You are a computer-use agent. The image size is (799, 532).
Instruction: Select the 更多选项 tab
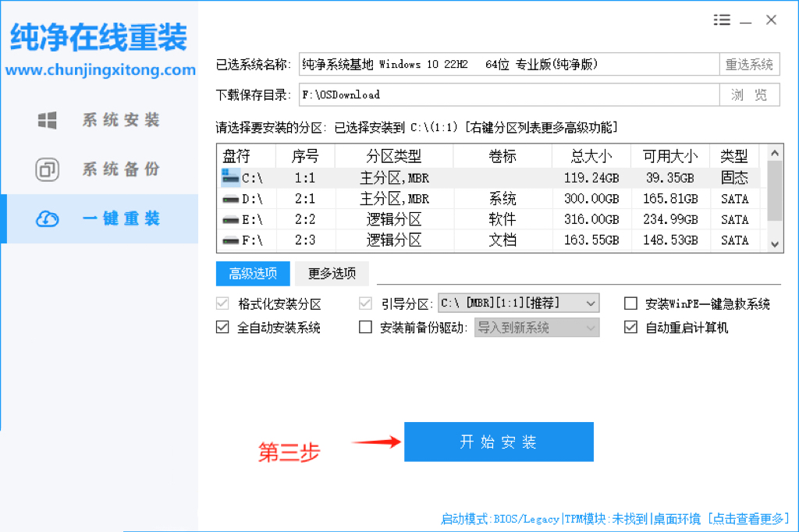(x=332, y=274)
